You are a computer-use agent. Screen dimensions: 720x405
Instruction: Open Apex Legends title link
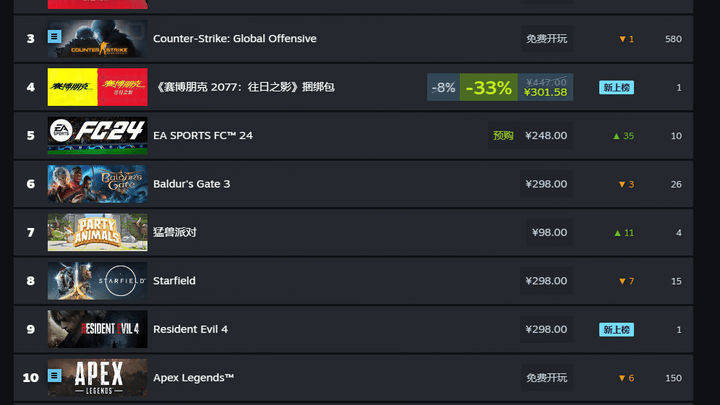pos(193,377)
